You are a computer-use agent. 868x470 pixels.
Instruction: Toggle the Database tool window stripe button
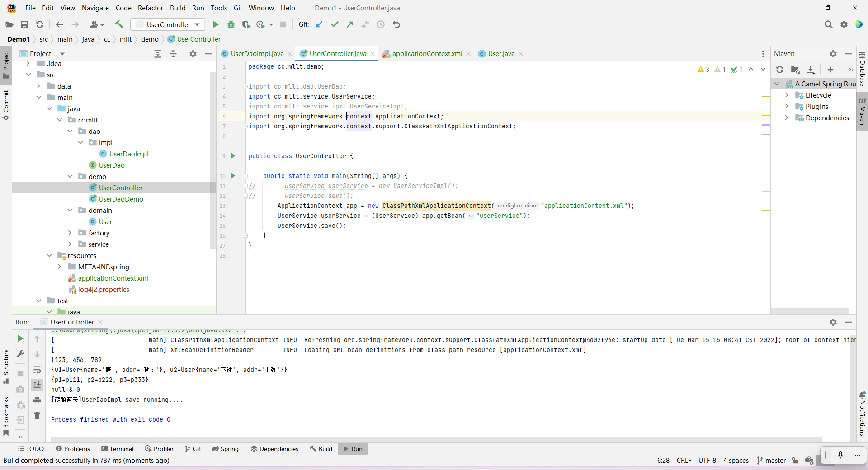coord(862,70)
